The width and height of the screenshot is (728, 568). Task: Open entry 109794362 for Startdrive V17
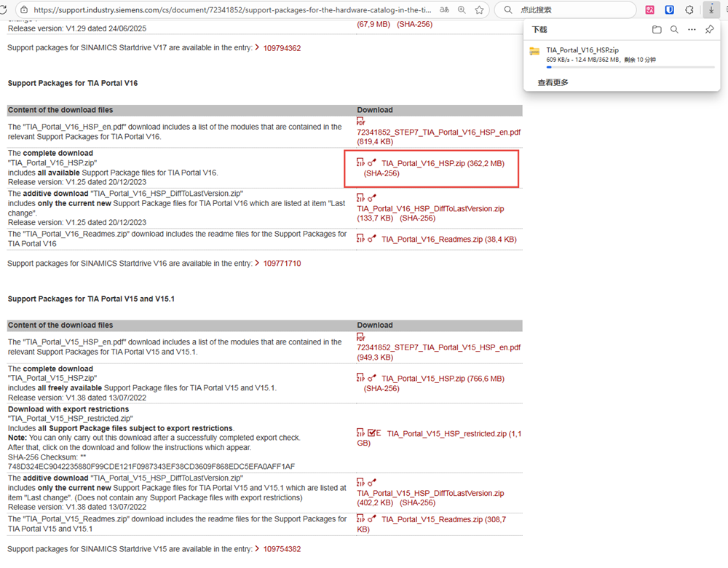click(x=282, y=48)
